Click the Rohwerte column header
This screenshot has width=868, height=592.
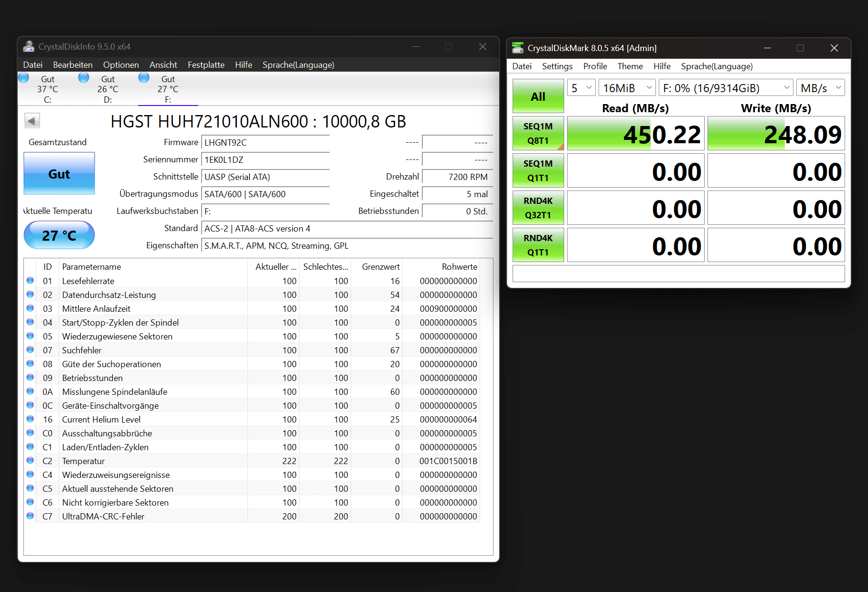click(441, 267)
